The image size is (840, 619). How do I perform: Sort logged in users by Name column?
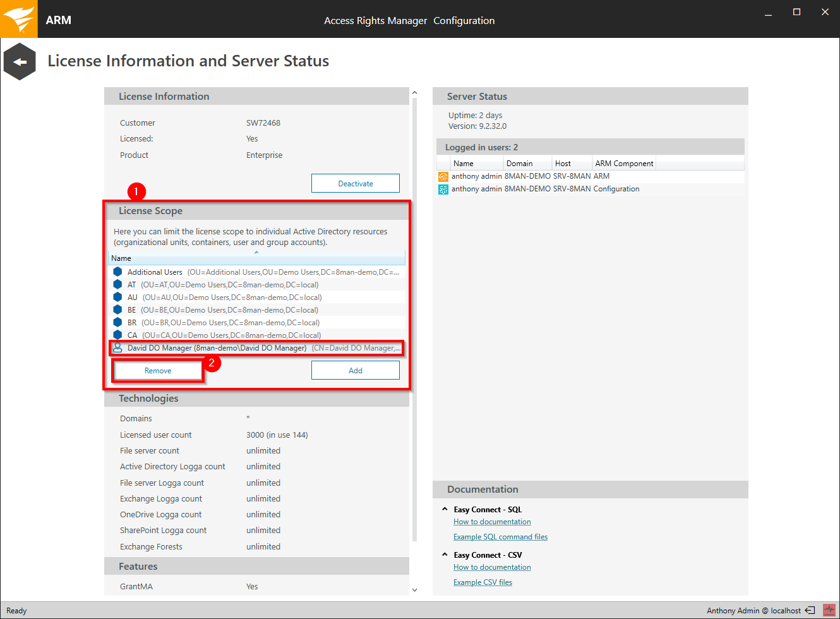click(476, 163)
